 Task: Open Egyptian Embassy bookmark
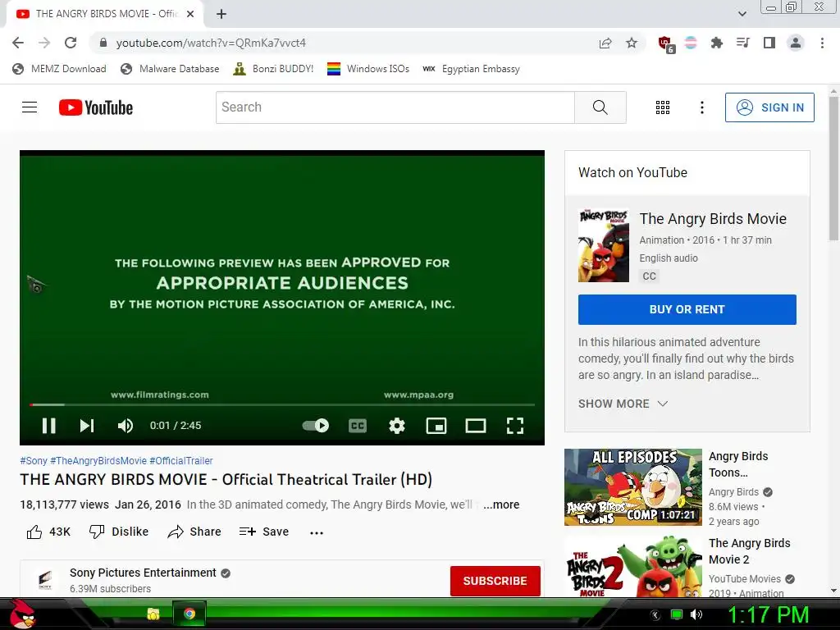(471, 69)
